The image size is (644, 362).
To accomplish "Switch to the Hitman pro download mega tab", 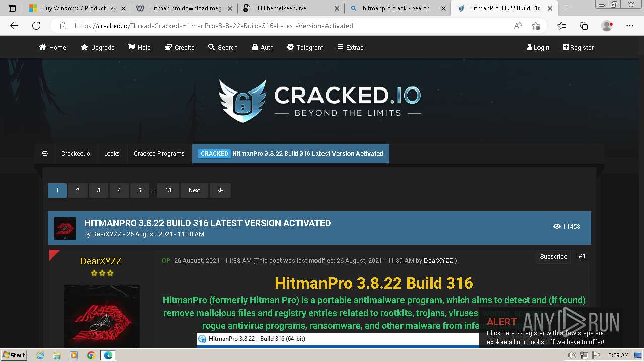I will click(184, 8).
